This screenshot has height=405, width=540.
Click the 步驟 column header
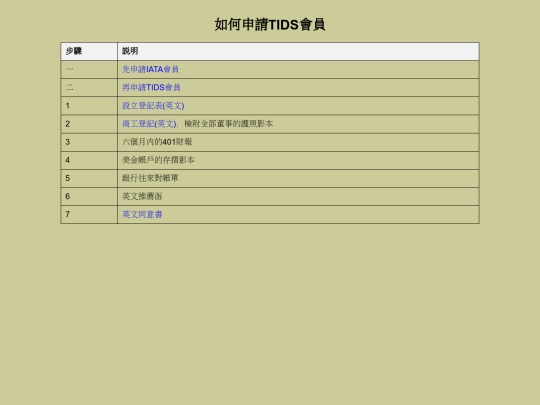(89, 51)
